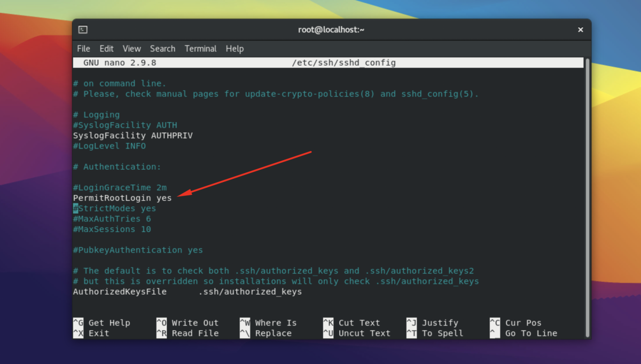This screenshot has width=641, height=364.
Task: Open the Edit menu
Action: click(106, 49)
